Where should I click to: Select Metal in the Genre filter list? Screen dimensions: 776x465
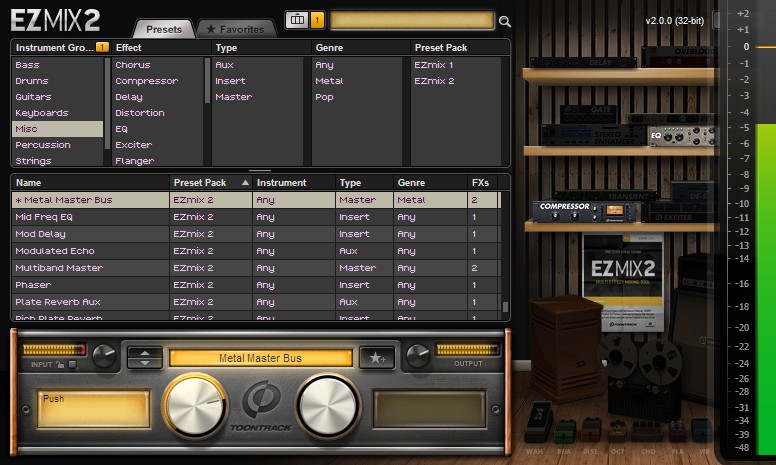pos(357,81)
